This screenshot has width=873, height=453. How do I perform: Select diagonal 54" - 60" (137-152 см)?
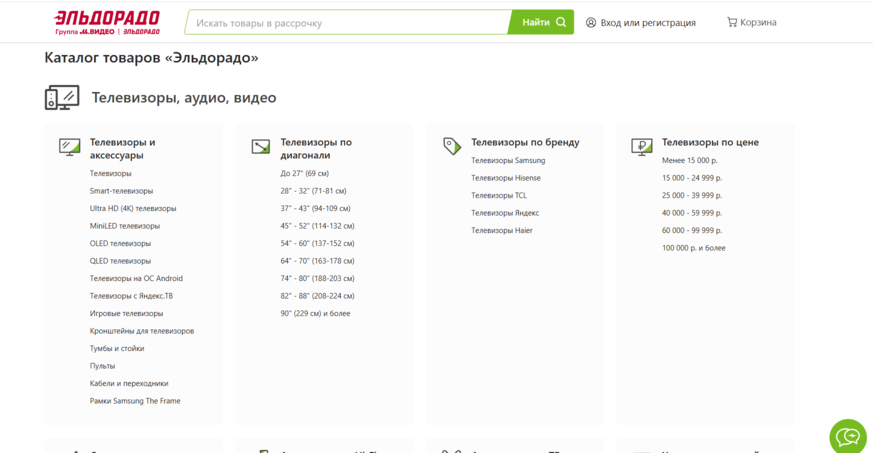pos(317,244)
